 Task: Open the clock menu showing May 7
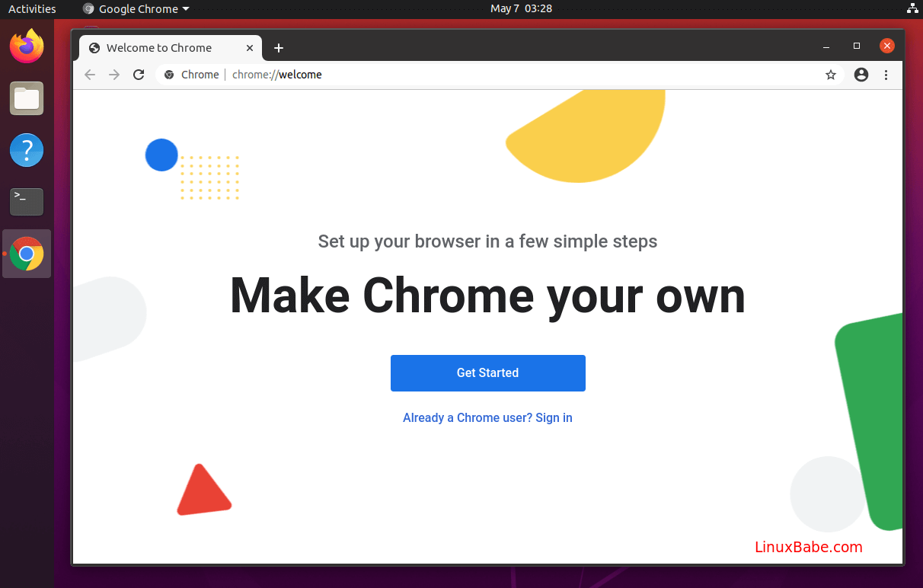tap(521, 8)
